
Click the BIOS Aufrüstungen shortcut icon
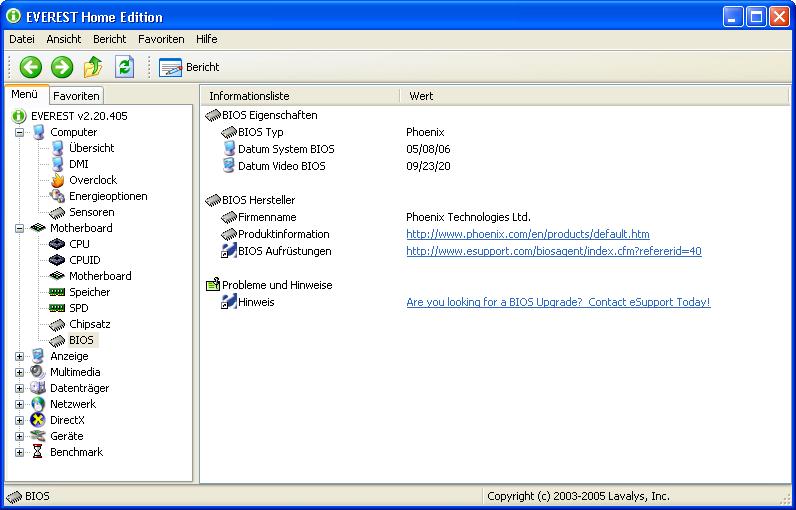click(229, 251)
